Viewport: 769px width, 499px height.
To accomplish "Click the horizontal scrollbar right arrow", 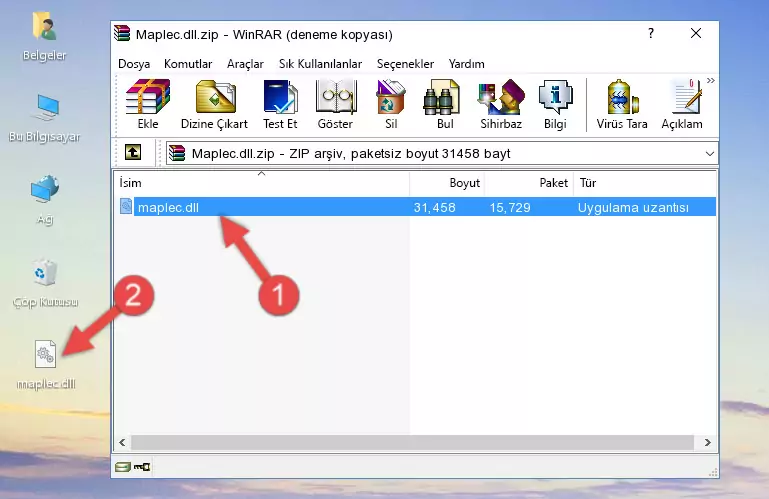I will [707, 443].
